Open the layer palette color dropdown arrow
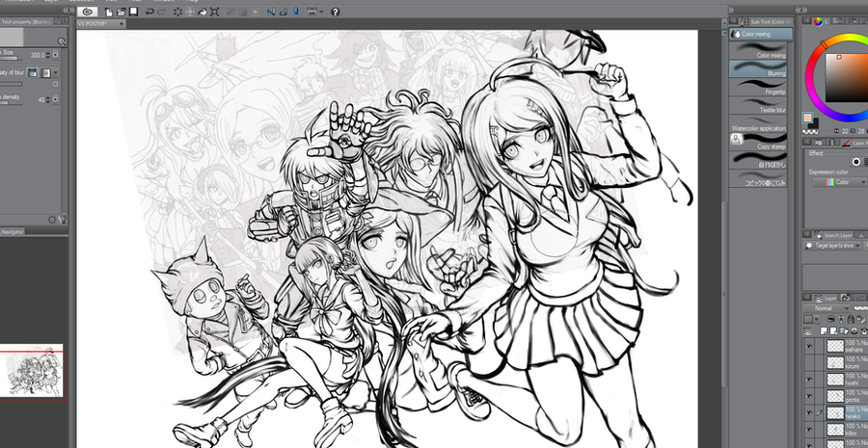868x448 pixels. point(816,320)
